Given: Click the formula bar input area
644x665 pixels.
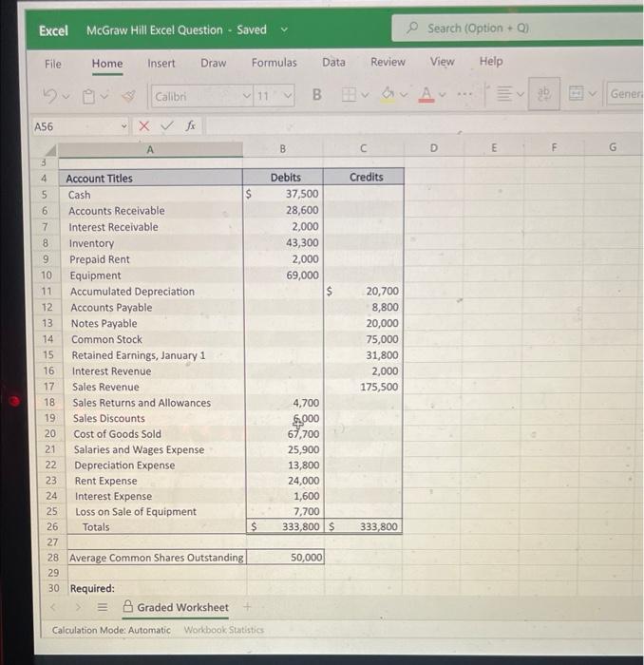Looking at the screenshot, I should click(424, 124).
